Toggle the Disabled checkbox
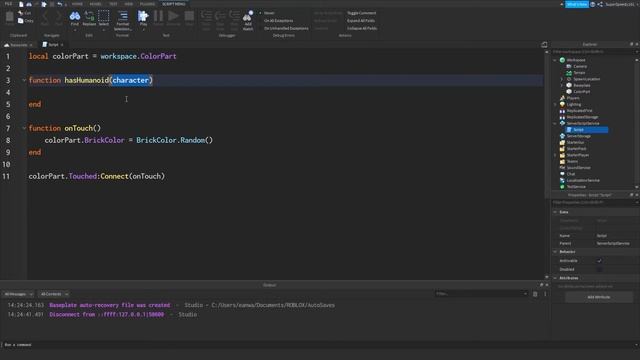The height and width of the screenshot is (360, 640). point(599,269)
